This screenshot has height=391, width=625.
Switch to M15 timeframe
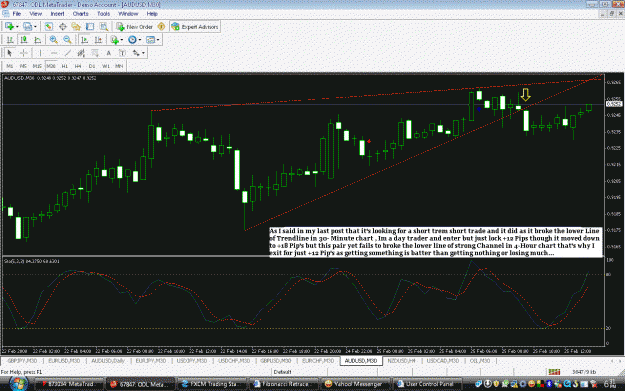pyautogui.click(x=37, y=66)
